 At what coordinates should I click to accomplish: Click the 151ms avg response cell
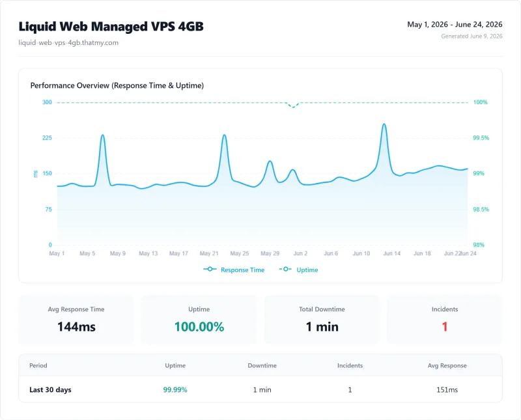pos(447,390)
